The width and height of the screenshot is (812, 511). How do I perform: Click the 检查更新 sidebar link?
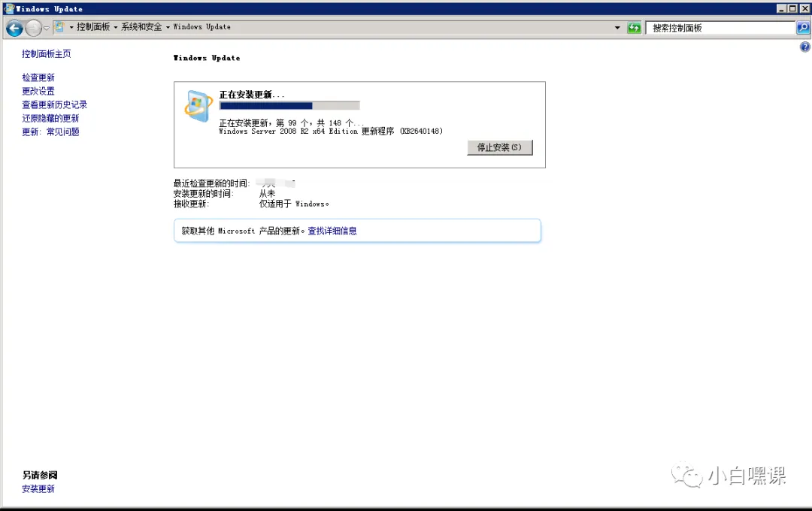[38, 77]
